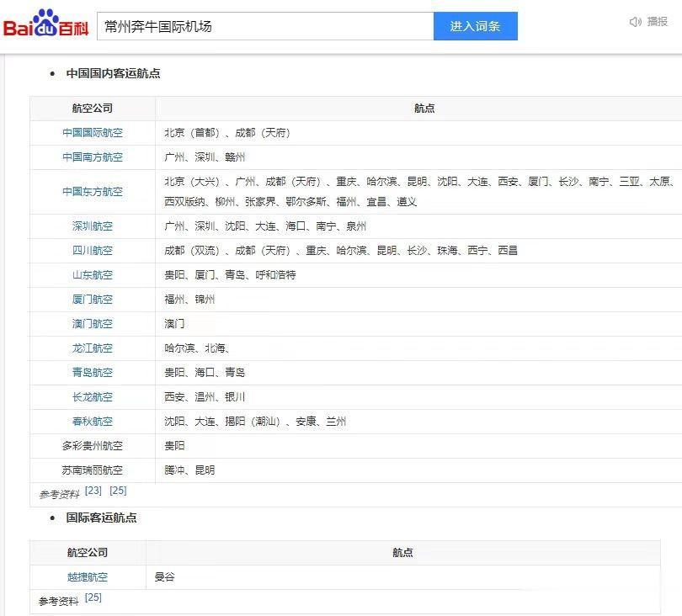
Task: Select 深圳航空 destinations starting 广州、深圳、沈阳
Action: (418, 226)
